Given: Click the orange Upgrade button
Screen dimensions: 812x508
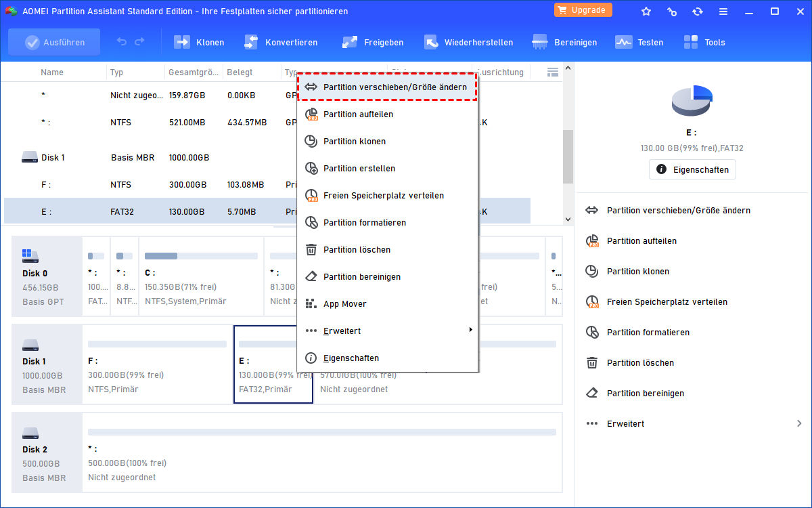Looking at the screenshot, I should pos(583,10).
